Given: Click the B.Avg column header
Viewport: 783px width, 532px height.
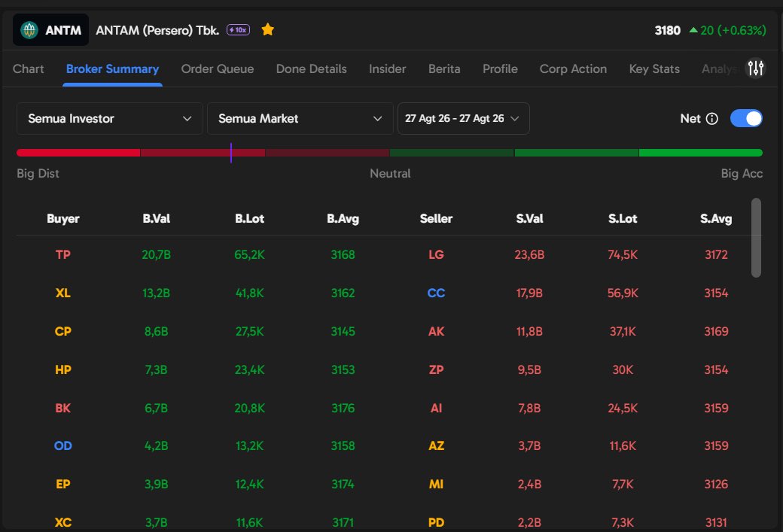Looking at the screenshot, I should (343, 218).
